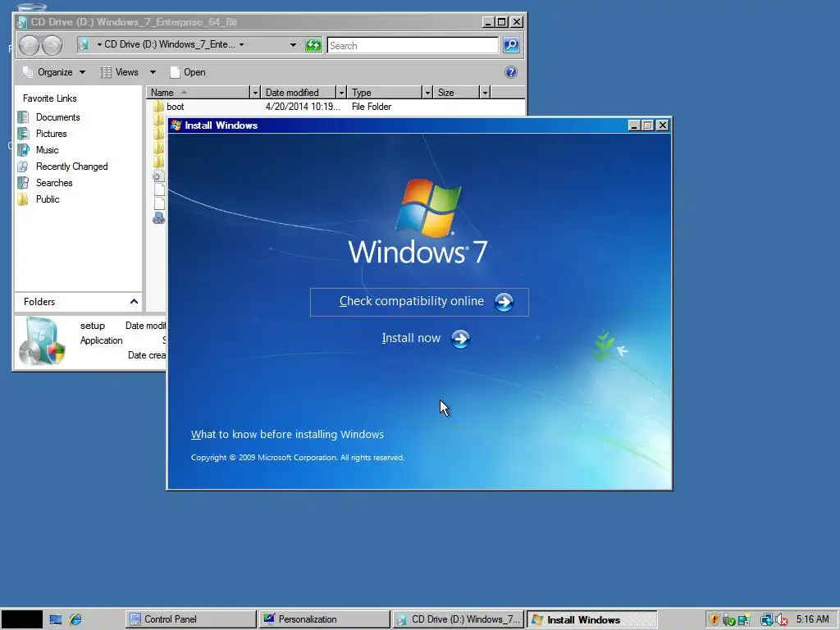
Task: Open the Public folder link
Action: point(48,199)
